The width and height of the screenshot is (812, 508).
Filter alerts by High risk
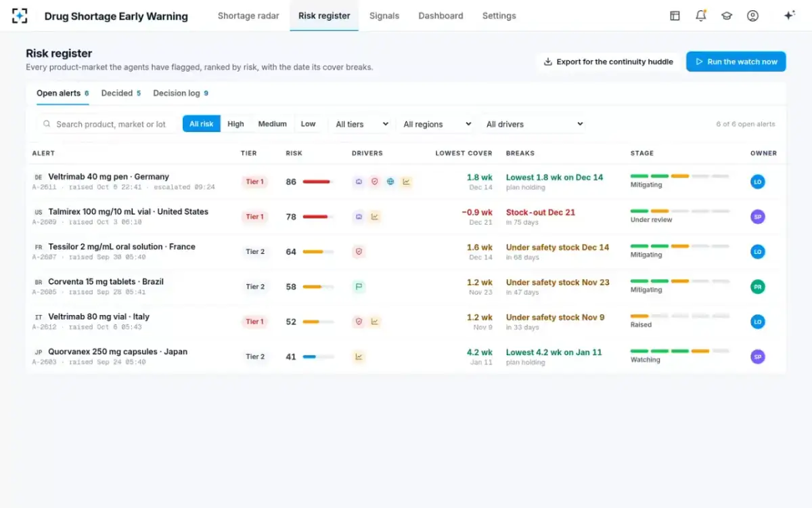235,124
